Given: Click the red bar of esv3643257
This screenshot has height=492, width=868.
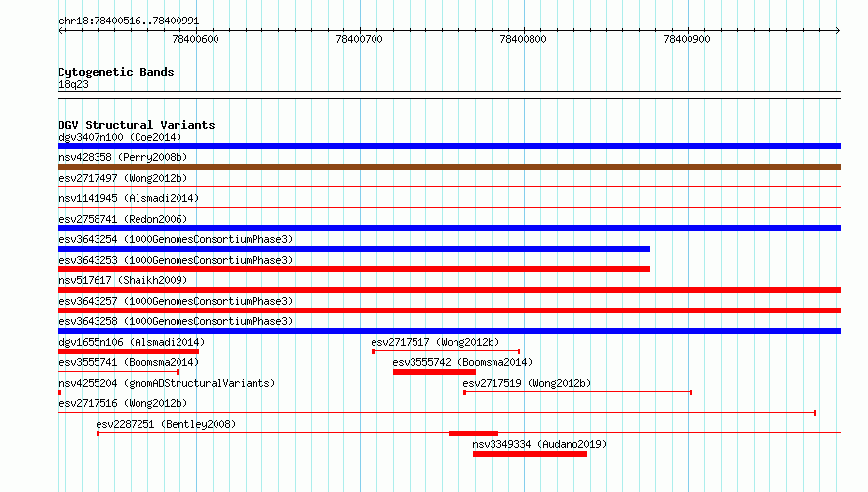Looking at the screenshot, I should pos(449,310).
